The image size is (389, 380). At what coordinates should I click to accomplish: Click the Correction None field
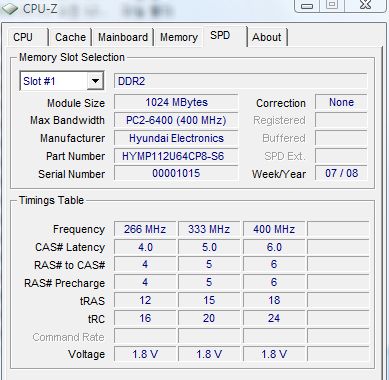[341, 102]
